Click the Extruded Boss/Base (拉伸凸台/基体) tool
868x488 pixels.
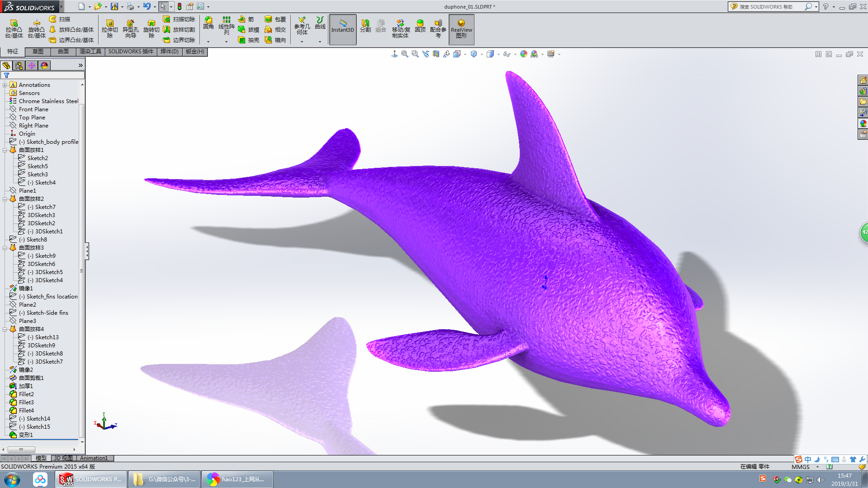14,29
